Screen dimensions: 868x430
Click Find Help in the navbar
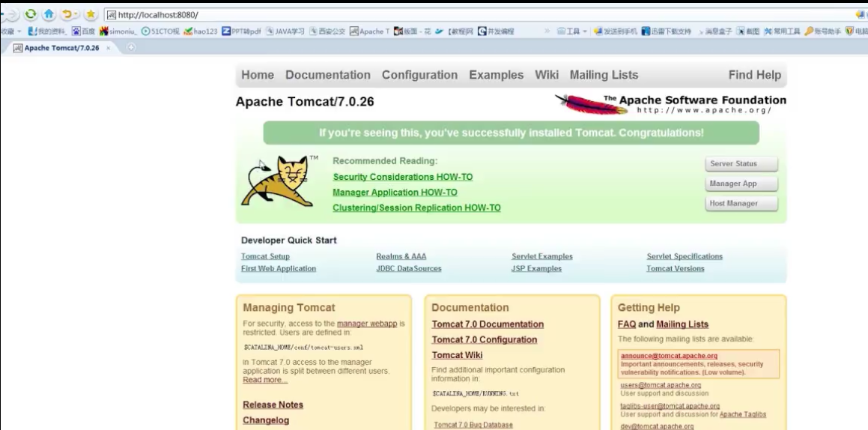[754, 75]
